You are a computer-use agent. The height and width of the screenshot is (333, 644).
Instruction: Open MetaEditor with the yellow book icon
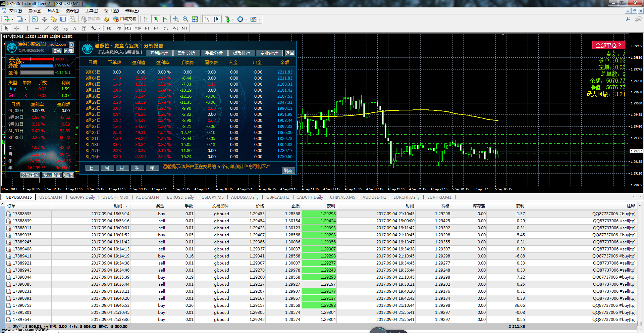click(x=107, y=19)
